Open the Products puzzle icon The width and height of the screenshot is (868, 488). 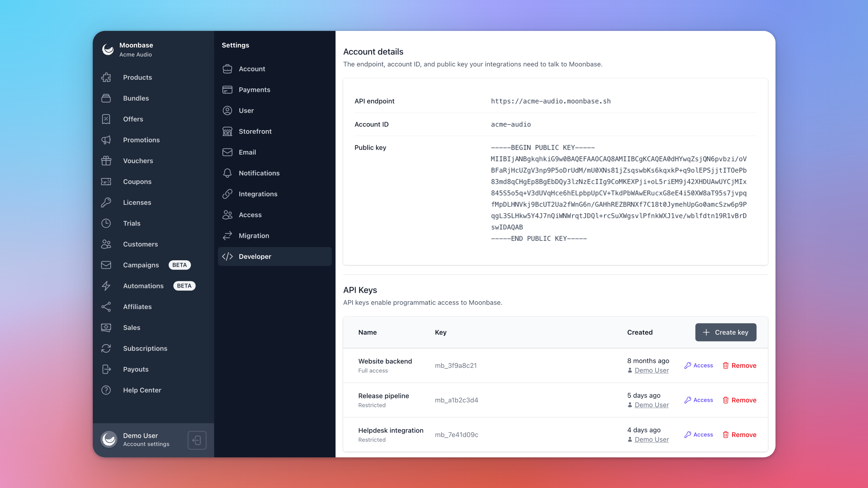coord(106,78)
